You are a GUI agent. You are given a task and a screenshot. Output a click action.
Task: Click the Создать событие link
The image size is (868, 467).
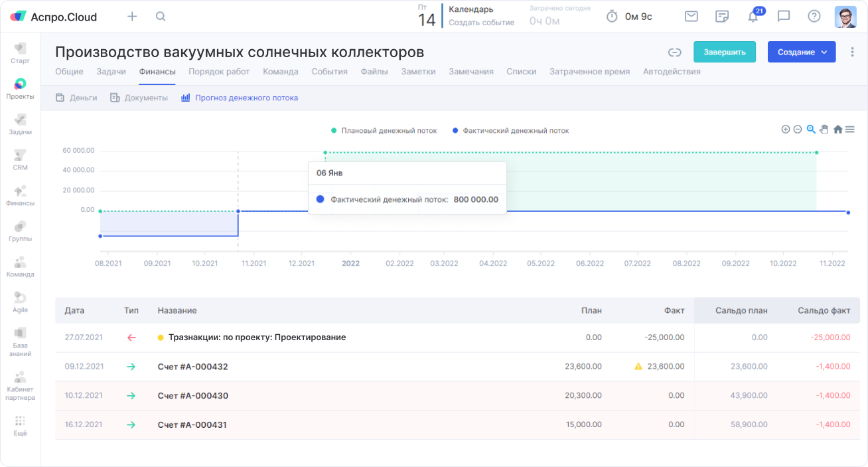(x=481, y=23)
